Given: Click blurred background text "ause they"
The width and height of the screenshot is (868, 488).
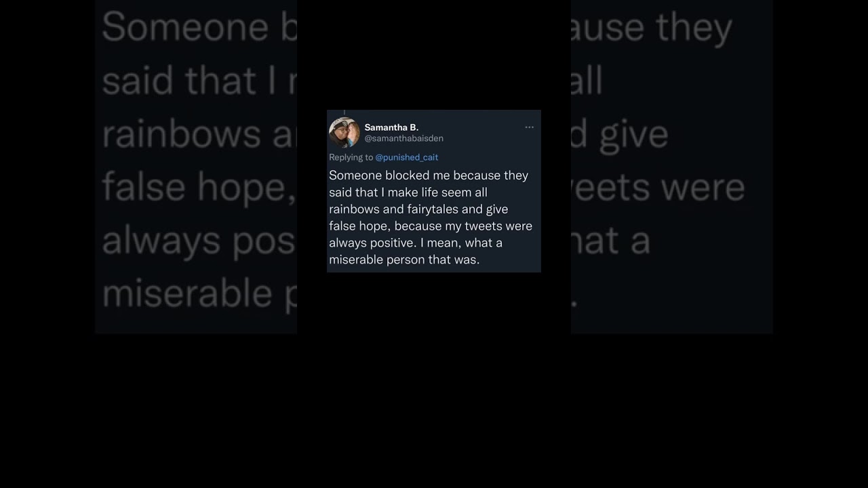Looking at the screenshot, I should tap(652, 28).
